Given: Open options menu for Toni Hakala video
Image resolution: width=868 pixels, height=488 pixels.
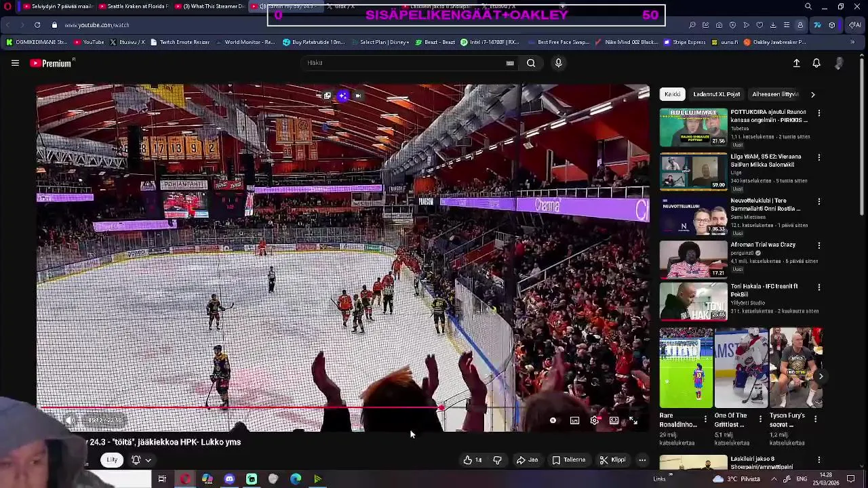Looking at the screenshot, I should 819,287.
